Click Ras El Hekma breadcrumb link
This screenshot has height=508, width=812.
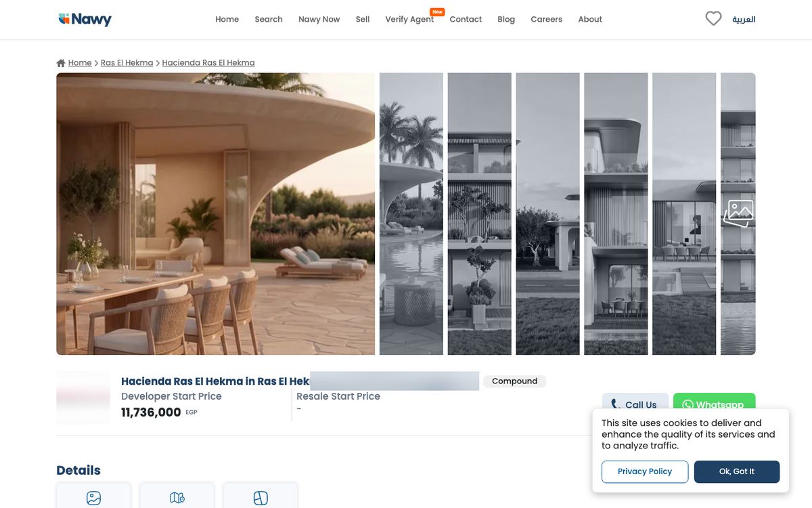127,63
